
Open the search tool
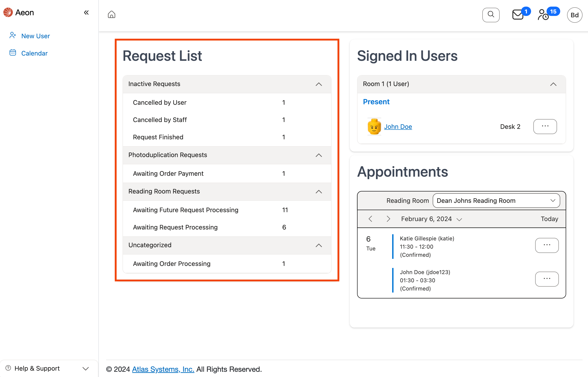491,15
